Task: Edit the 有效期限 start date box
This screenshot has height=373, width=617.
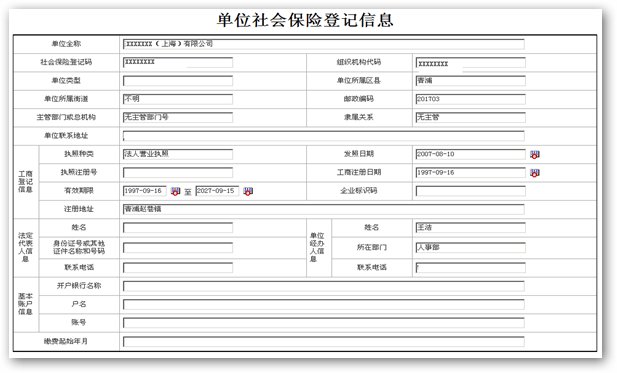Action: point(145,191)
